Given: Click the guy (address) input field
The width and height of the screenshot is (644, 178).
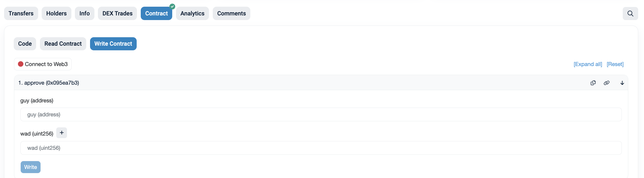Looking at the screenshot, I should coord(321,114).
